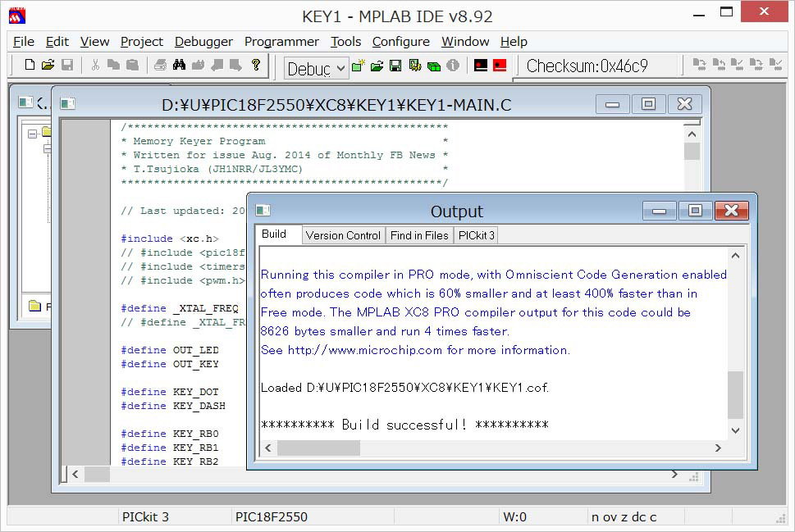Viewport: 795px width, 532px height.
Task: Click the last PICkit programmer toolbar icon
Action: pos(775,64)
